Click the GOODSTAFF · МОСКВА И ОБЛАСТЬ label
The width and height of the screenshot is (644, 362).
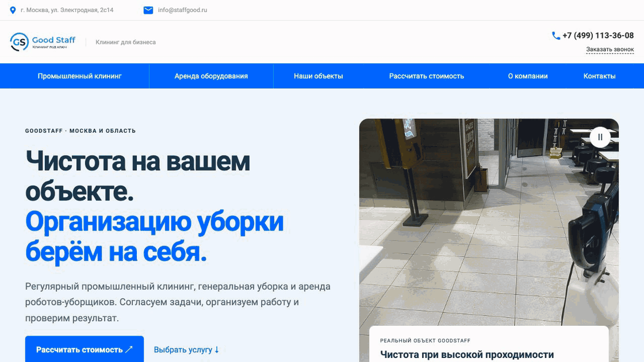click(x=80, y=131)
